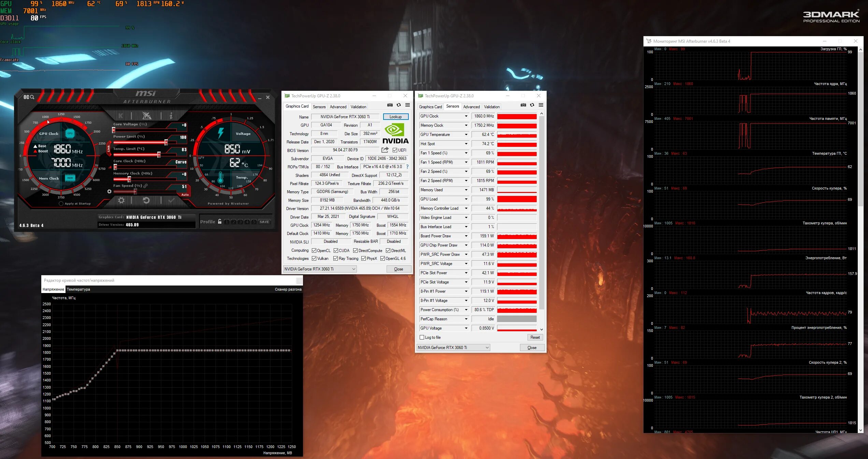Screen dimensions: 868x459
Task: Toggle the Link button between power and temp limits
Action: click(x=109, y=148)
